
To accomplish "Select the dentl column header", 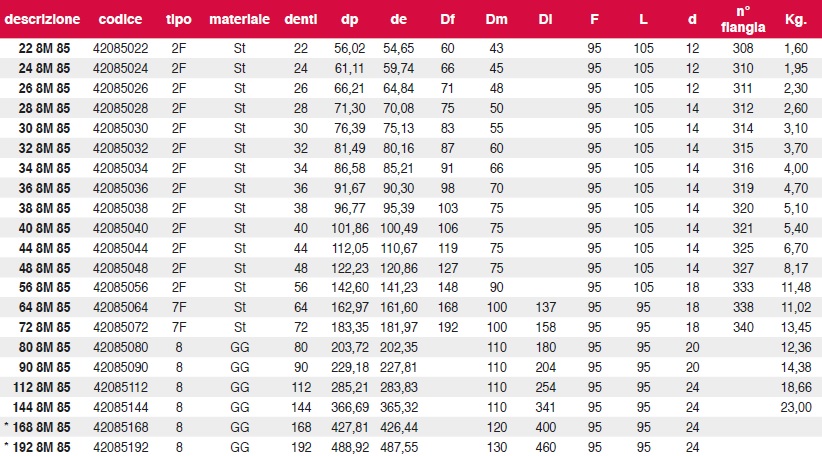I will pyautogui.click(x=301, y=19).
